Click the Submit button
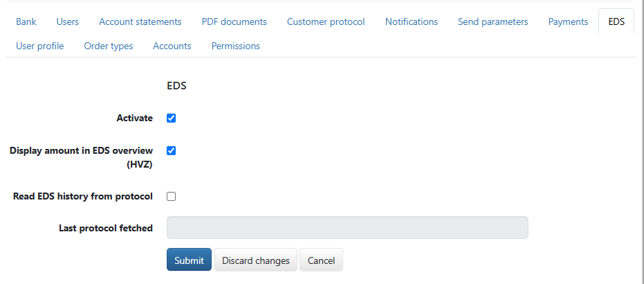Image resolution: width=644 pixels, height=284 pixels. (x=189, y=260)
